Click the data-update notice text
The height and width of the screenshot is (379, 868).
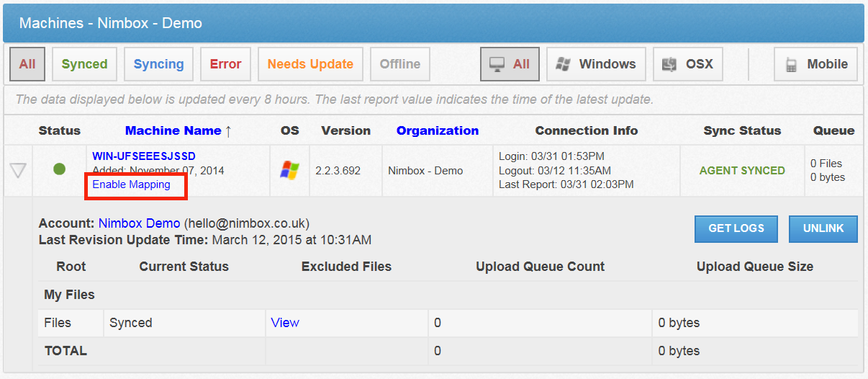[x=335, y=99]
